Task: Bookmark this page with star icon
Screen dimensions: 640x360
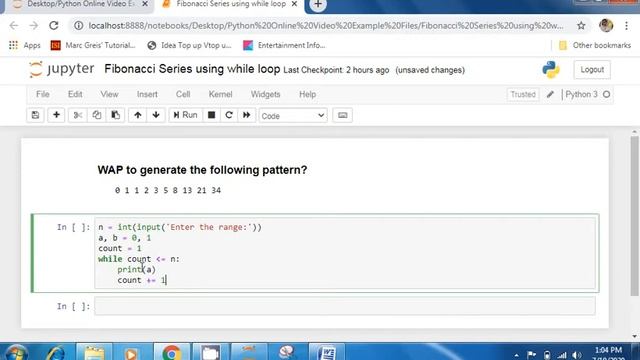Action: (581, 26)
